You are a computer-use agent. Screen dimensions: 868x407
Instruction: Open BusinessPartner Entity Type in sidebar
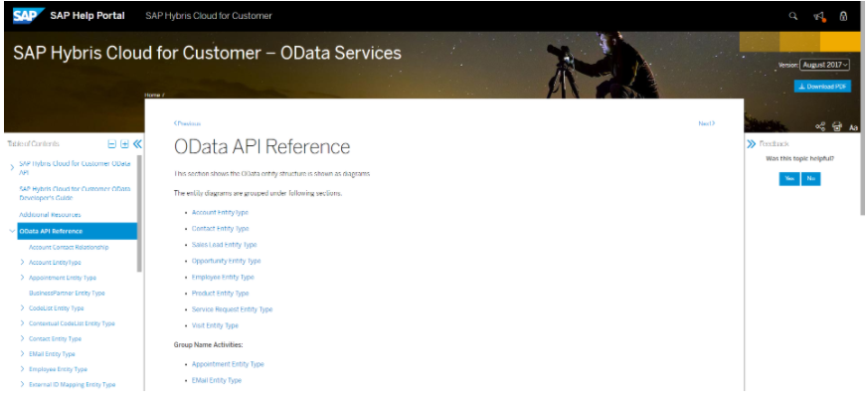pyautogui.click(x=67, y=293)
